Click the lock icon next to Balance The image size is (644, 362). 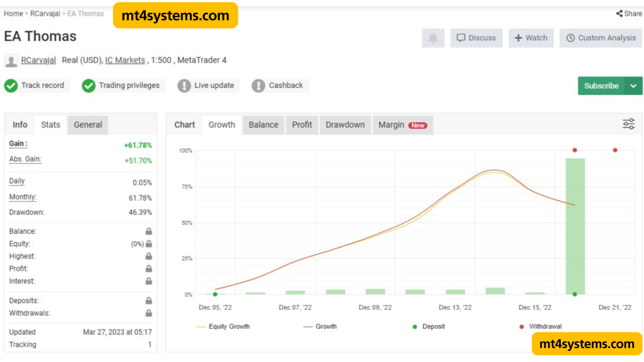(148, 231)
